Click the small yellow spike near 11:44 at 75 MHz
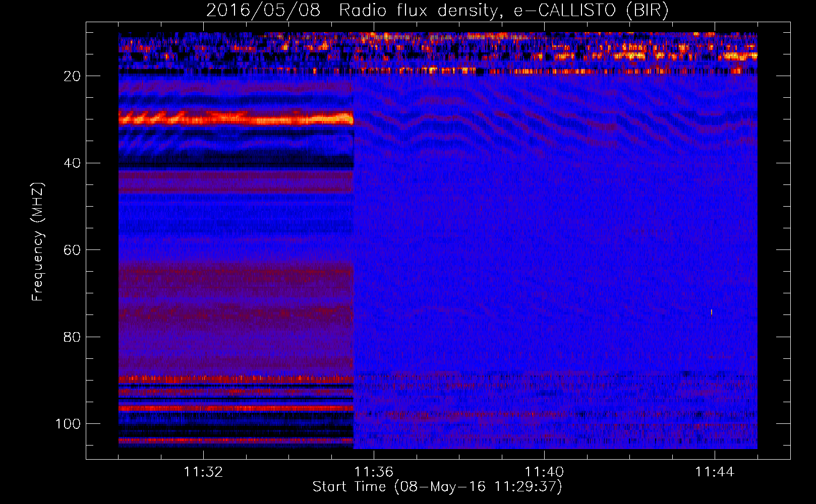Screen dimensions: 816x504 click(x=712, y=312)
